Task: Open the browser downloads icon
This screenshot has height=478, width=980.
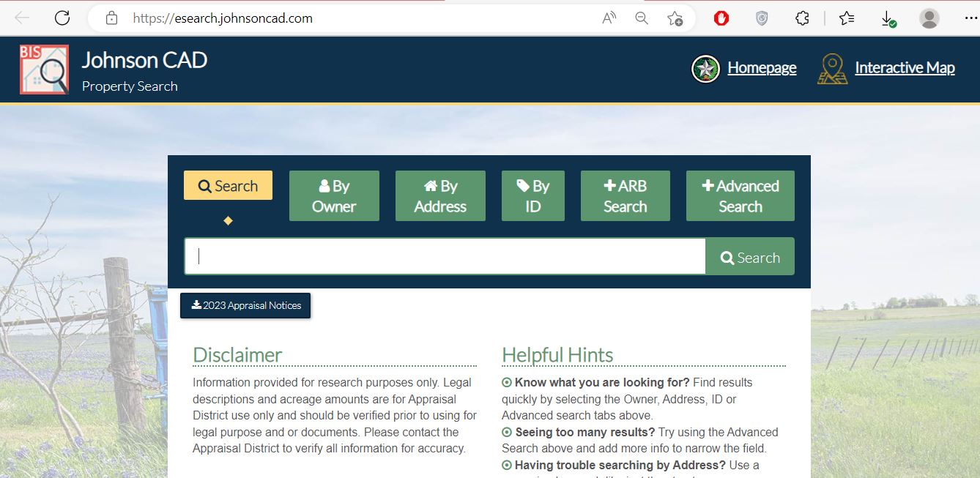Action: [x=887, y=18]
